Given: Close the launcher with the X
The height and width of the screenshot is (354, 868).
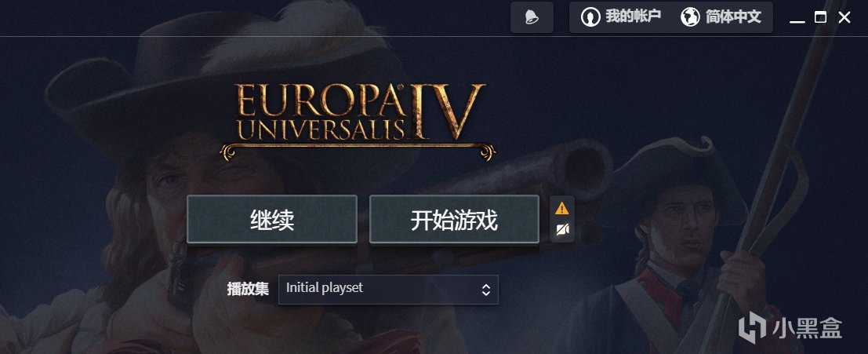Looking at the screenshot, I should pyautogui.click(x=844, y=18).
